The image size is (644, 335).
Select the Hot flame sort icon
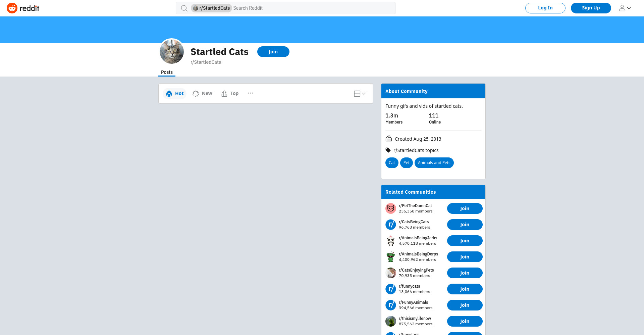169,93
